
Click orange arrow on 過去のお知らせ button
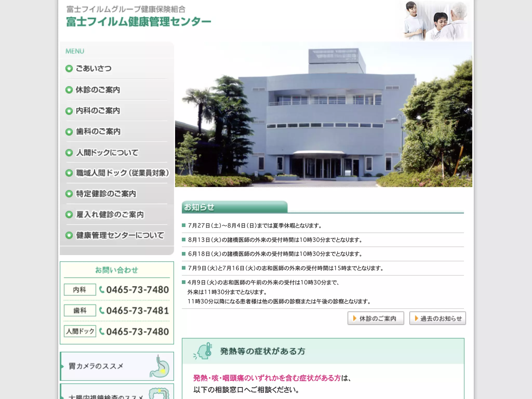tap(416, 318)
